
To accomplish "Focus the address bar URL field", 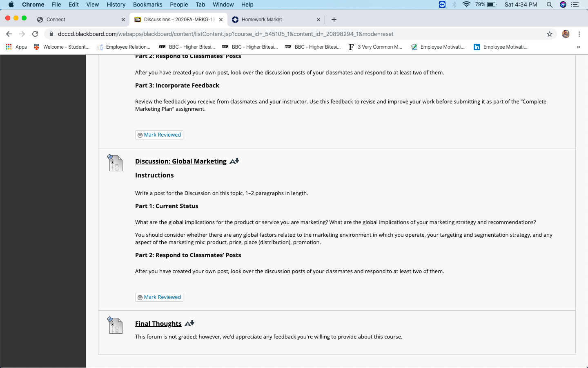I will tap(300, 34).
